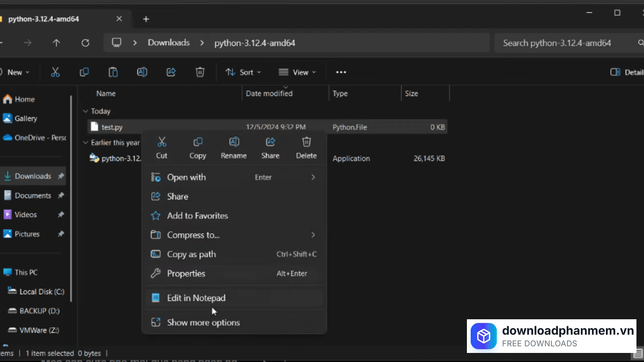Select the python-3.12 application file
The width and height of the screenshot is (644, 362).
point(116,158)
